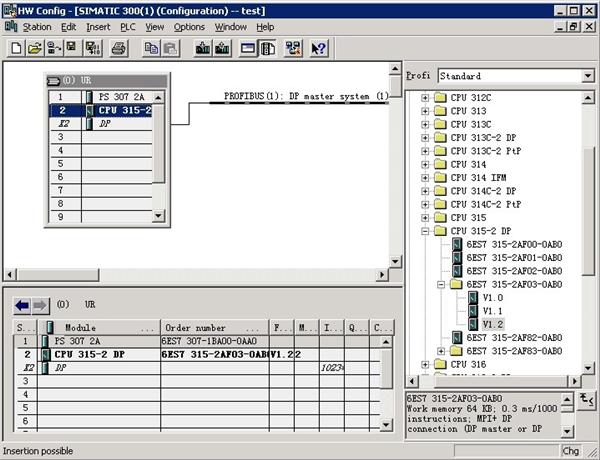The height and width of the screenshot is (460, 600).
Task: Click Upload from Module toolbar icon
Action: tap(222, 49)
